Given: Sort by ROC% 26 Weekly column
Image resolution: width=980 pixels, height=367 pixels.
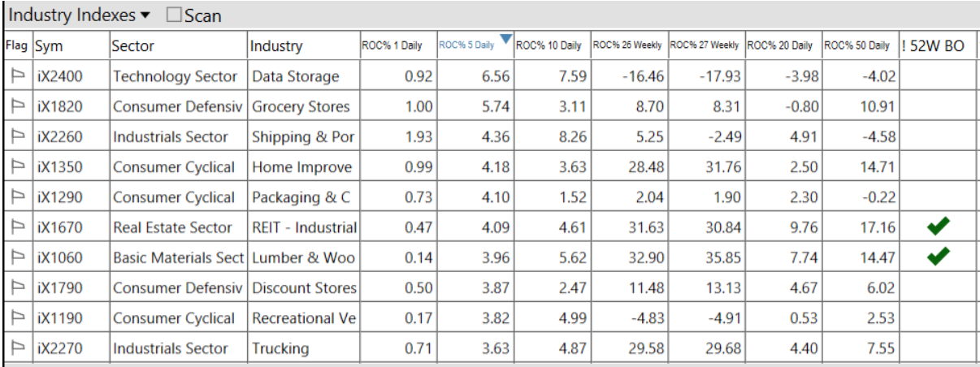Looking at the screenshot, I should [627, 45].
